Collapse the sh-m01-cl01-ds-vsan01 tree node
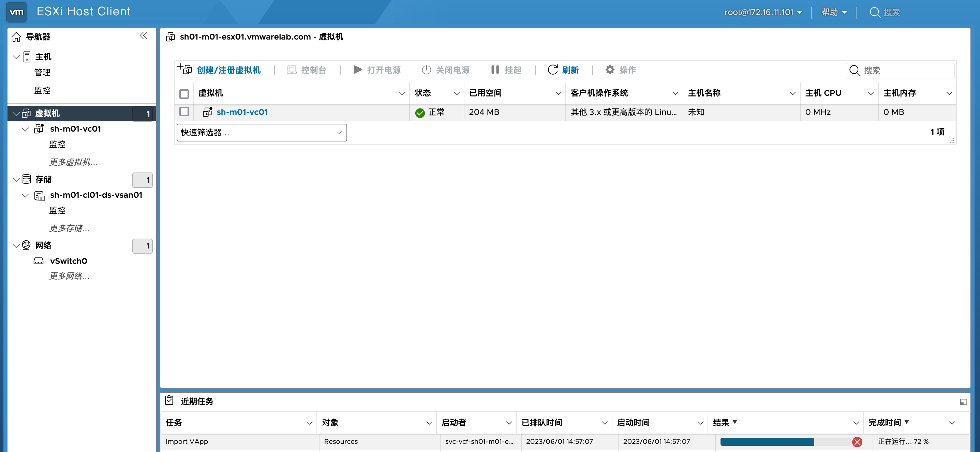The width and height of the screenshot is (980, 452). (26, 195)
